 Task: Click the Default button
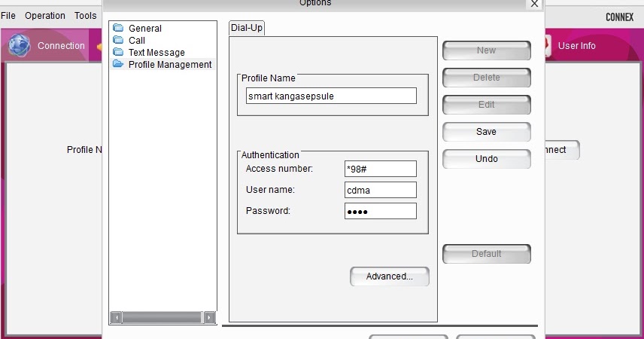[486, 254]
